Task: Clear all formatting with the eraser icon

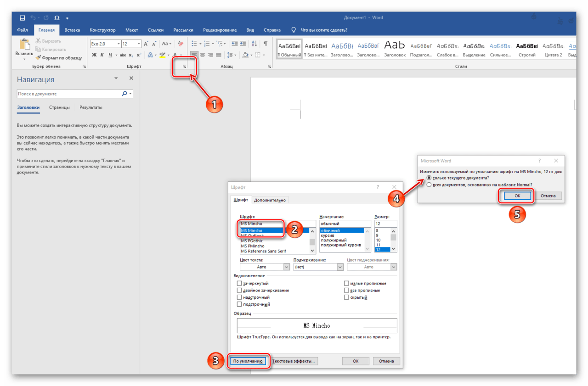Action: (181, 44)
